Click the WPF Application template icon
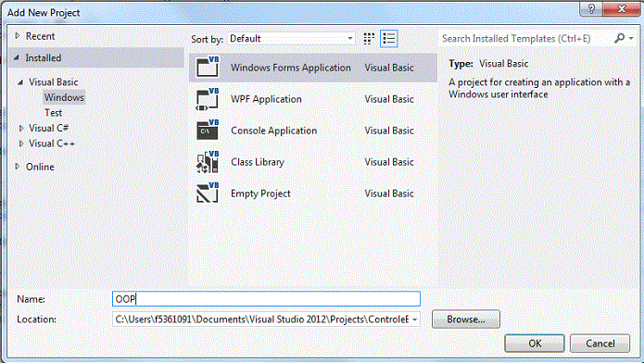The width and height of the screenshot is (644, 363). 208,99
